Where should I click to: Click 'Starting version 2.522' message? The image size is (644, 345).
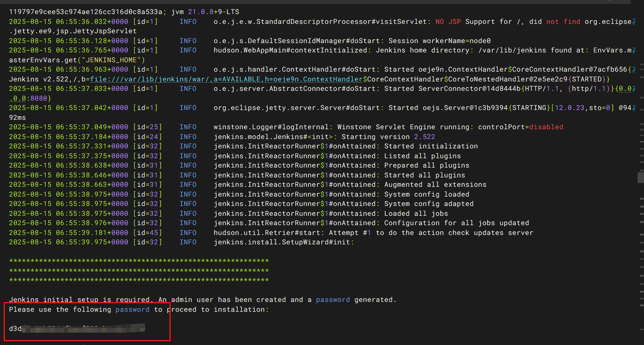point(389,137)
